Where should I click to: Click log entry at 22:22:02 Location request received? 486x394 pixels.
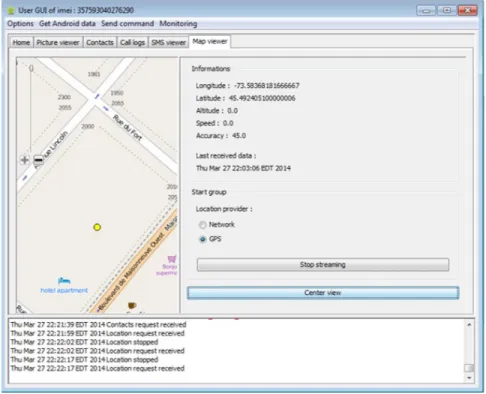[97, 351]
